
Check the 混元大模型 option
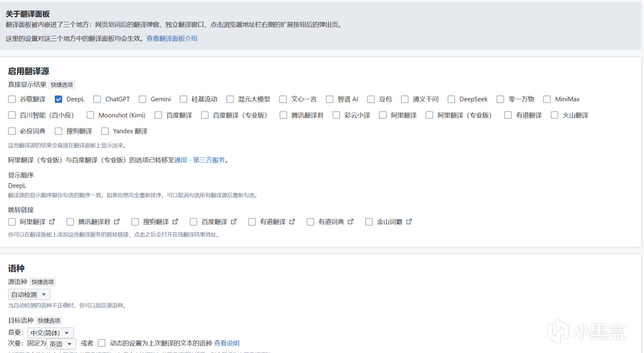click(230, 99)
